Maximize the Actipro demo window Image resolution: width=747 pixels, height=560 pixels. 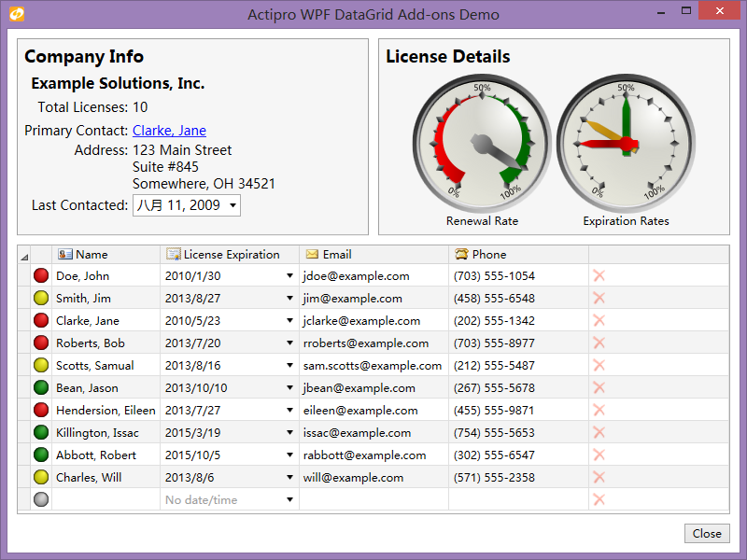tap(686, 11)
